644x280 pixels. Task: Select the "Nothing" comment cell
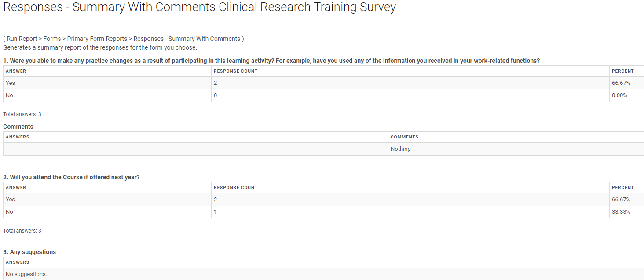point(401,149)
